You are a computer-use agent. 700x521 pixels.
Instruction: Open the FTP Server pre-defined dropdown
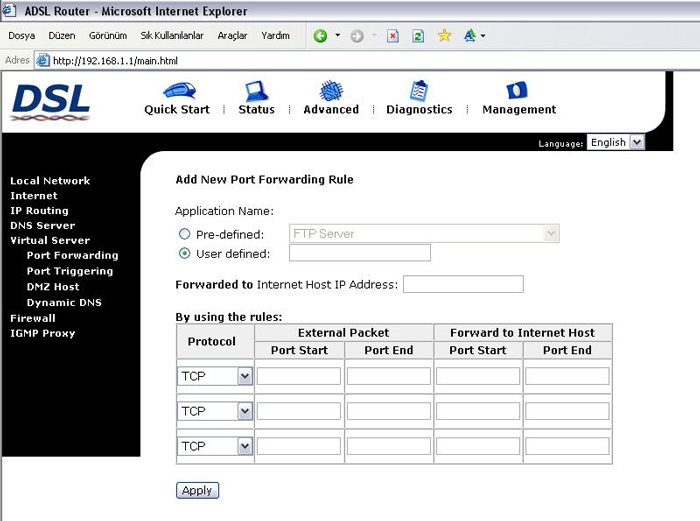(x=424, y=233)
